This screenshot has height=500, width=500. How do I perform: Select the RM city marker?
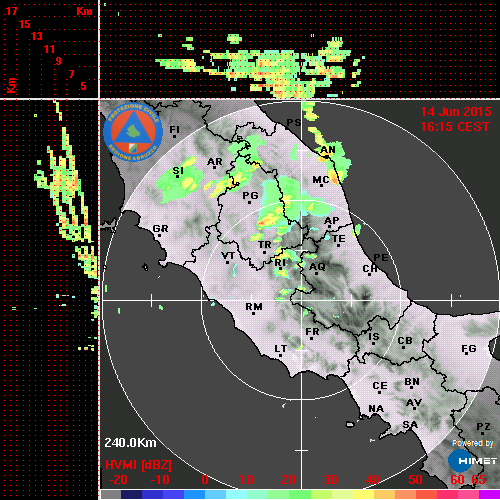254,314
